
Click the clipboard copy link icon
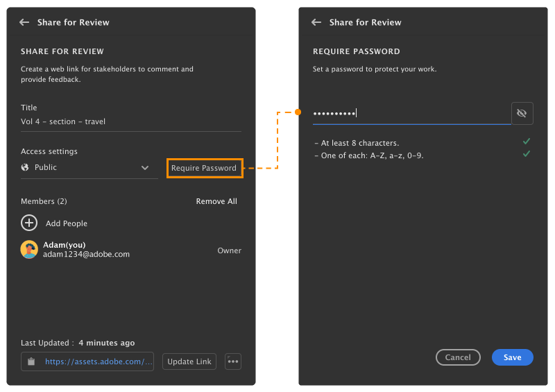click(x=31, y=361)
